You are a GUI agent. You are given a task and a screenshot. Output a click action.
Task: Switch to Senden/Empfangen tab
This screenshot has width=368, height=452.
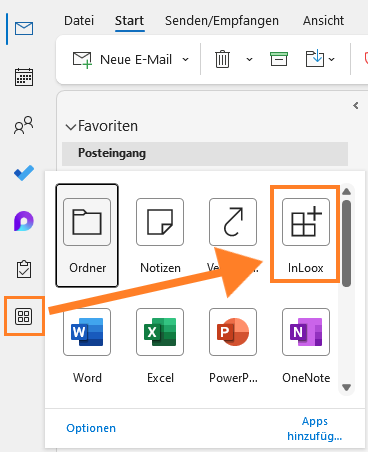[x=222, y=21]
